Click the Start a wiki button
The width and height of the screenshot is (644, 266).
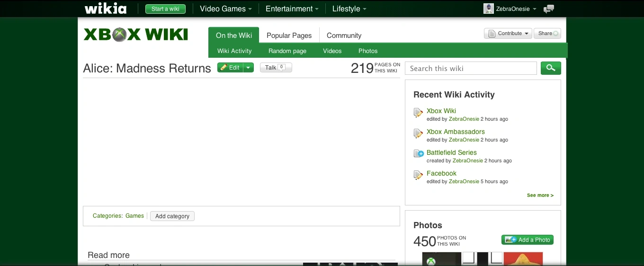click(x=165, y=9)
